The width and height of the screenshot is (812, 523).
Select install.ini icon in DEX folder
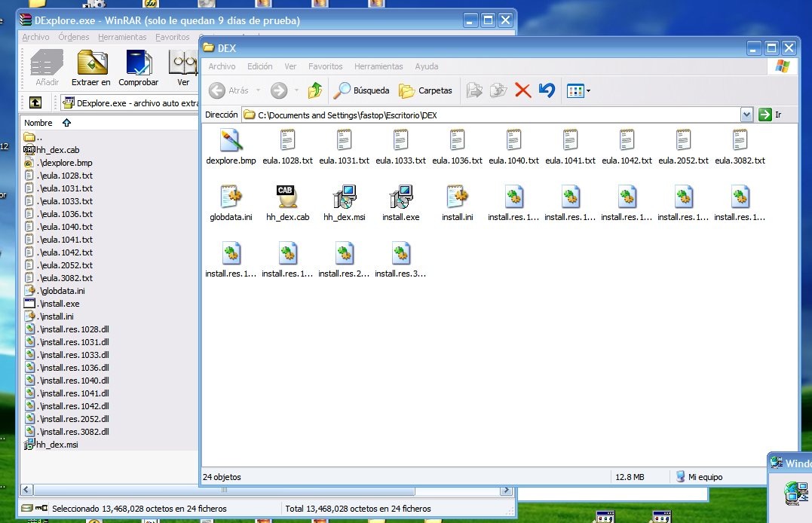click(457, 196)
